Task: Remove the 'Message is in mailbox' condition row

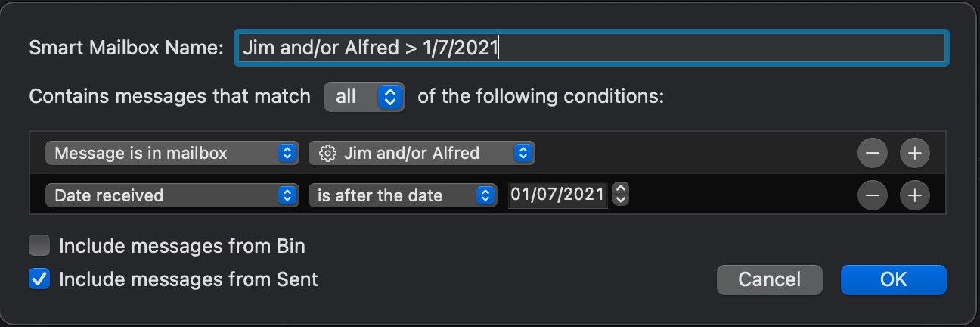Action: click(872, 153)
